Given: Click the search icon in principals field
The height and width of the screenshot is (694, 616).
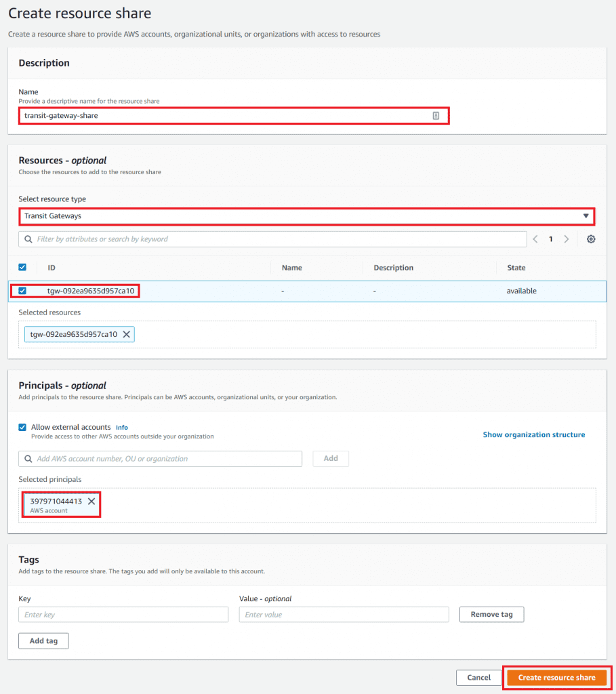Looking at the screenshot, I should [x=28, y=459].
